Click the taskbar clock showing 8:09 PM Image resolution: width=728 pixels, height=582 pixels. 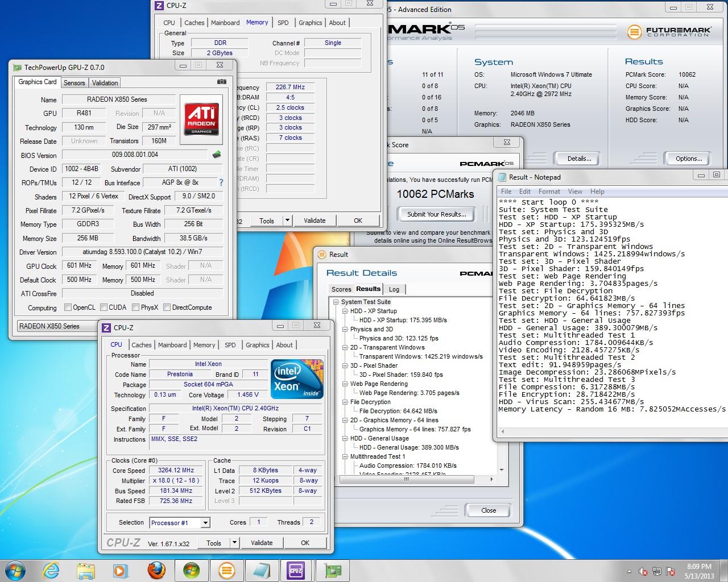click(x=699, y=571)
